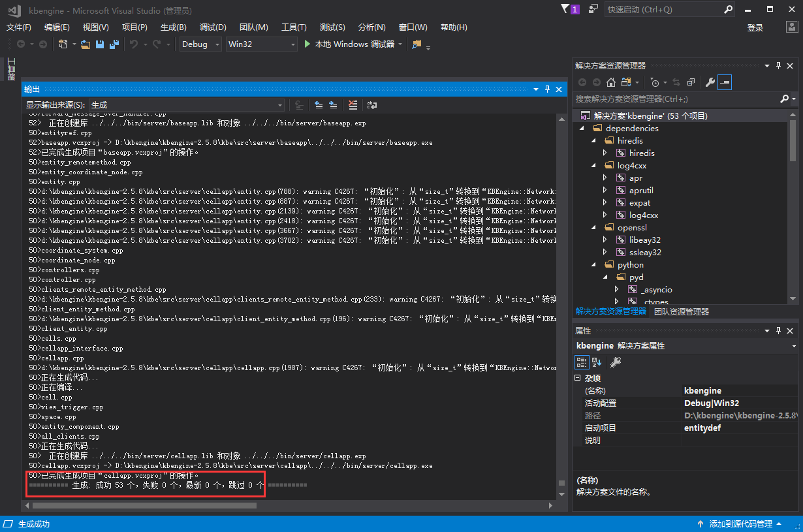Image resolution: width=803 pixels, height=532 pixels.
Task: Select the expat project in the tree
Action: [640, 202]
